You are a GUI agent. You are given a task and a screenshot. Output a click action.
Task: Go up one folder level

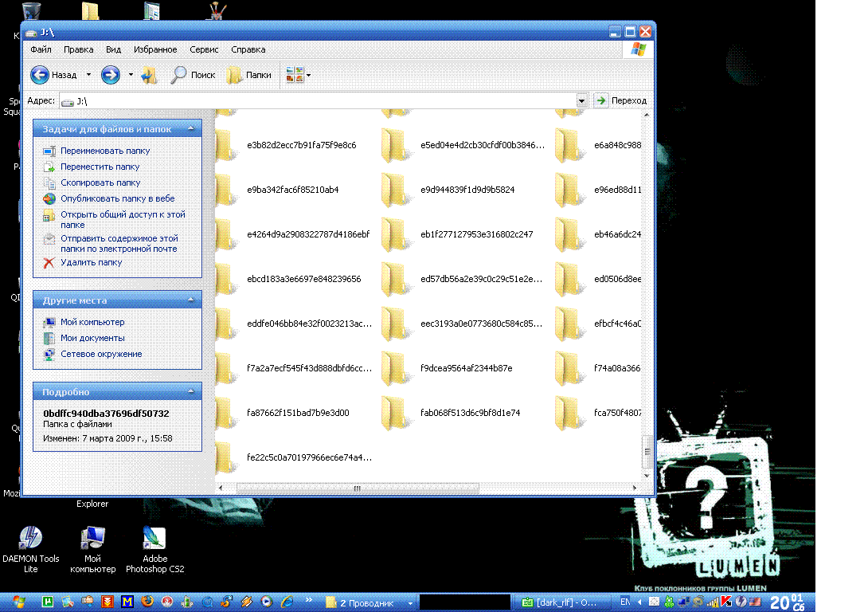pyautogui.click(x=149, y=75)
